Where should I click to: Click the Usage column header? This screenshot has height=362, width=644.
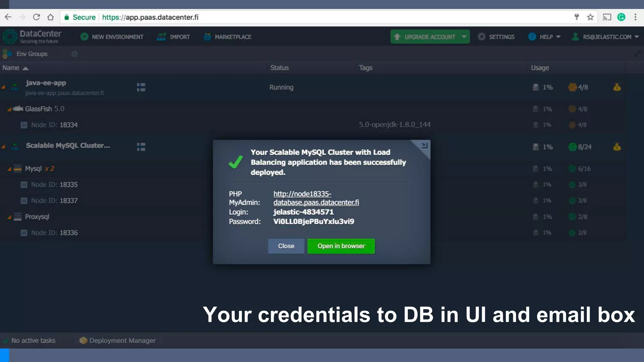point(540,68)
